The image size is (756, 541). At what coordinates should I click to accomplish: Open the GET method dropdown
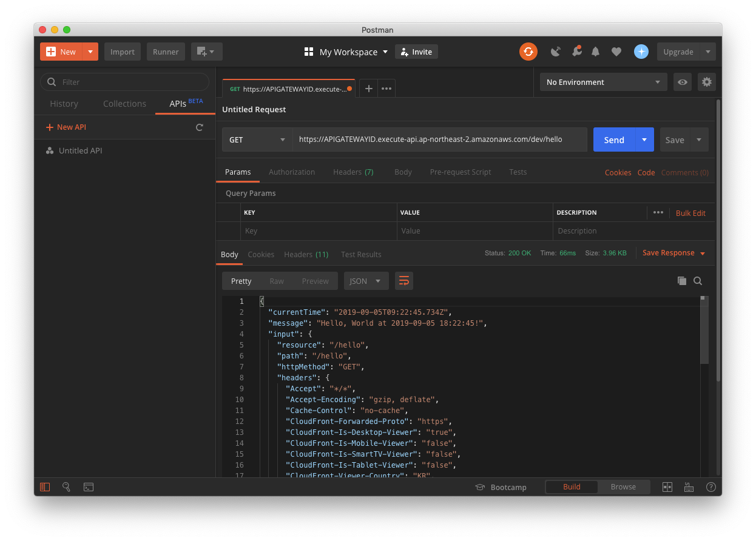[x=257, y=139]
